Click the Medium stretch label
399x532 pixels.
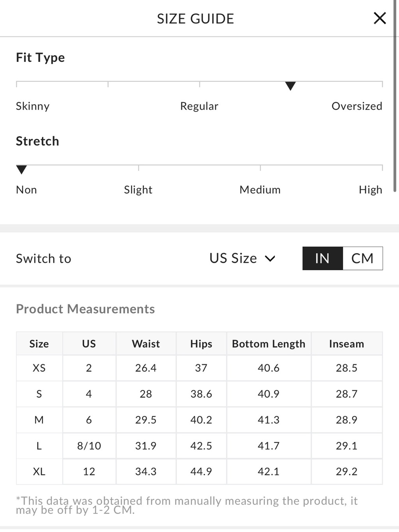click(260, 190)
